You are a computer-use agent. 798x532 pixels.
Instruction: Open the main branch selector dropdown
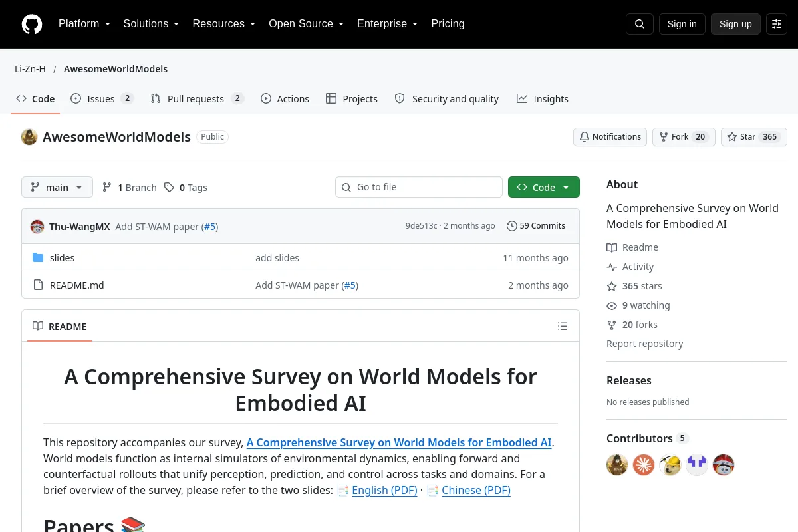(x=57, y=187)
